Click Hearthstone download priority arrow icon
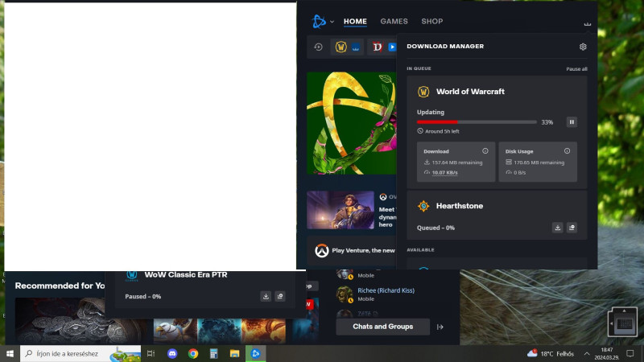This screenshot has width=644, height=362. [x=557, y=228]
